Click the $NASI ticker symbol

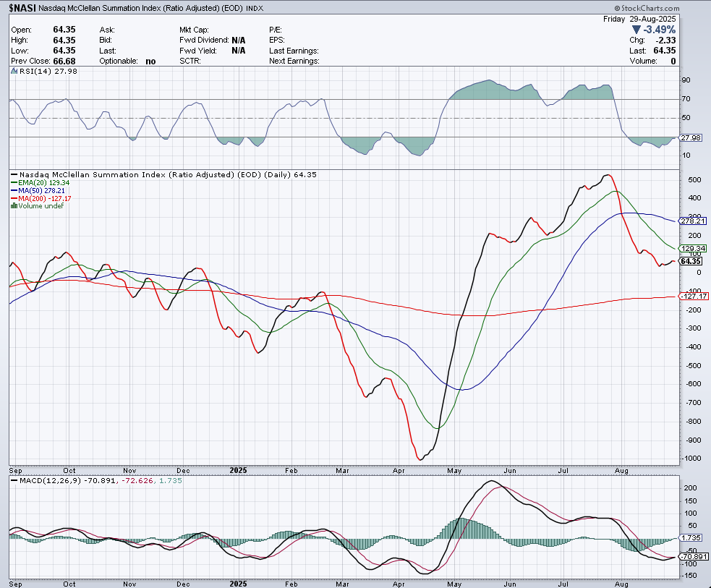(x=22, y=8)
